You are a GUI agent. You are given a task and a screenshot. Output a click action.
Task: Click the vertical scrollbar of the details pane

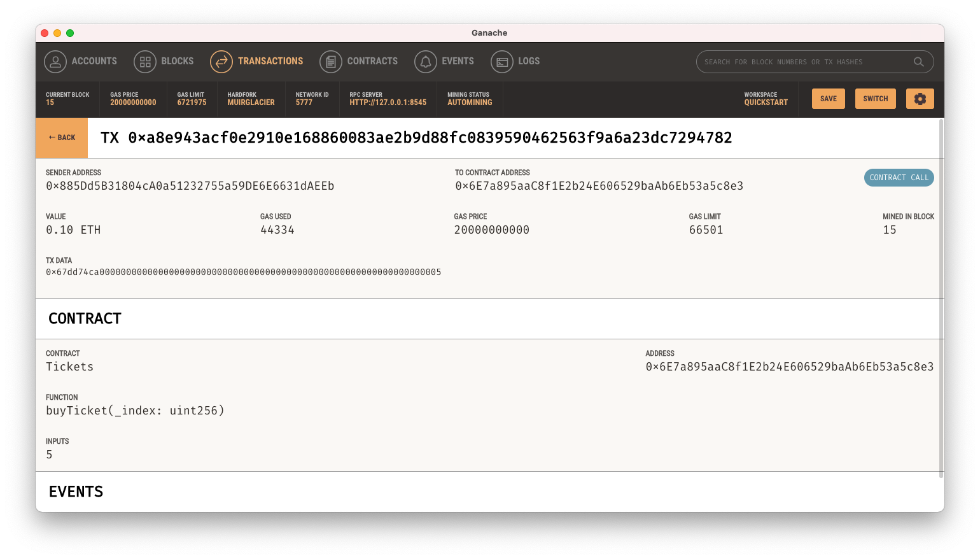point(941,298)
